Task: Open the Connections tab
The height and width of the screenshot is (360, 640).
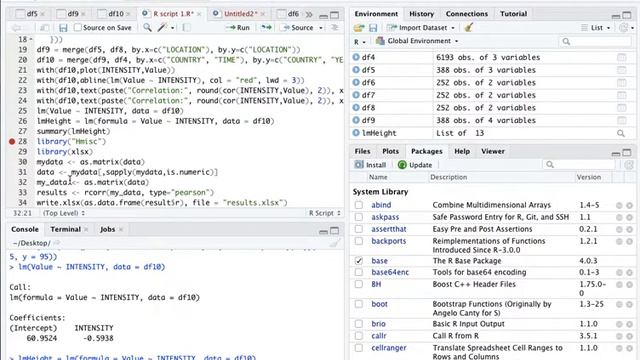Action: point(467,14)
